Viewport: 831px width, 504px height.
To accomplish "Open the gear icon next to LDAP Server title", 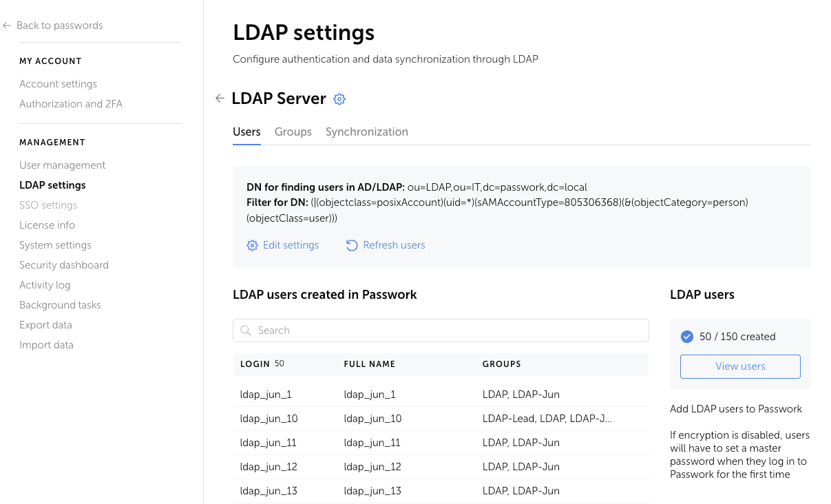I will 339,99.
